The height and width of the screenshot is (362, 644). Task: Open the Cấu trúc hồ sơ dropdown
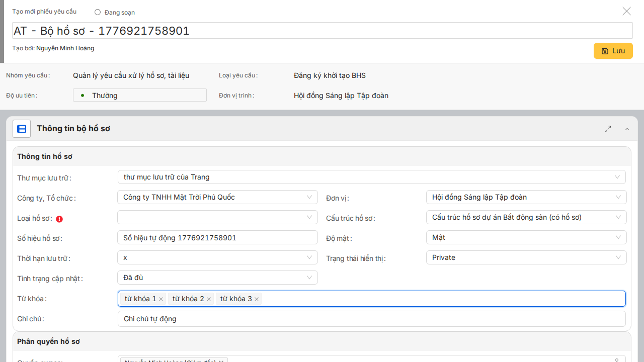coord(526,217)
